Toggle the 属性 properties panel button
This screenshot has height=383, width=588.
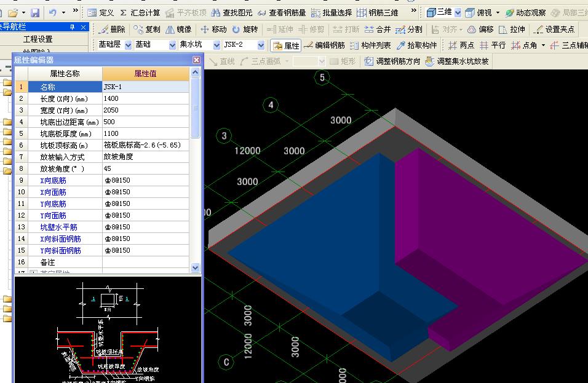pyautogui.click(x=286, y=45)
